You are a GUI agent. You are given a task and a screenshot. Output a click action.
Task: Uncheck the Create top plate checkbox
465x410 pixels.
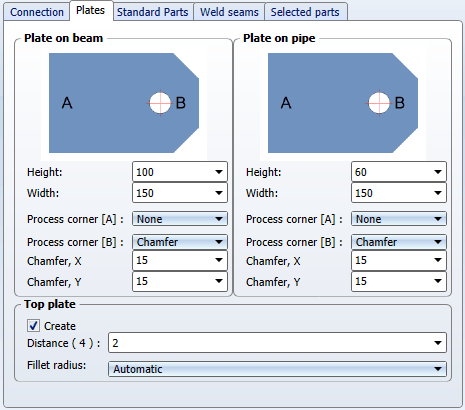point(33,326)
